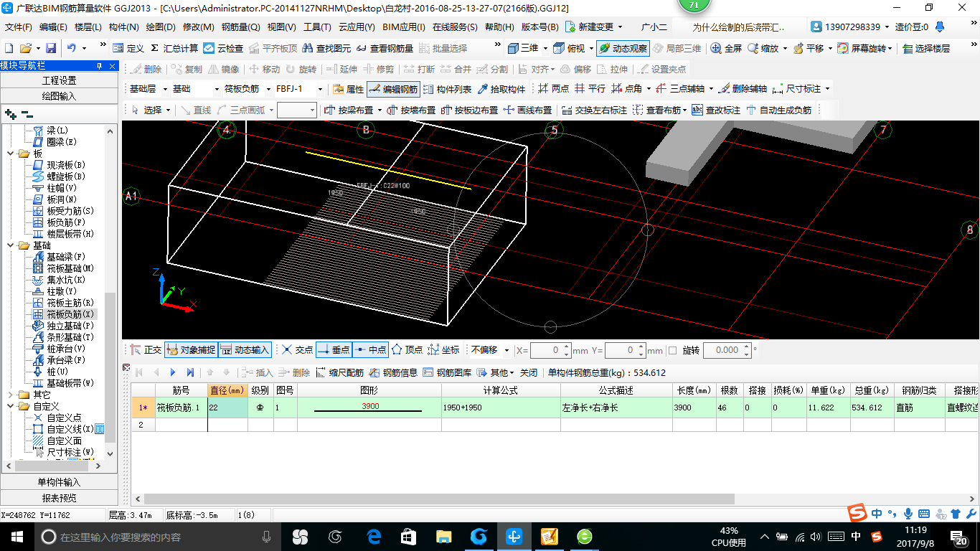Click the X coordinate input field
This screenshot has height=551, width=980.
[551, 350]
